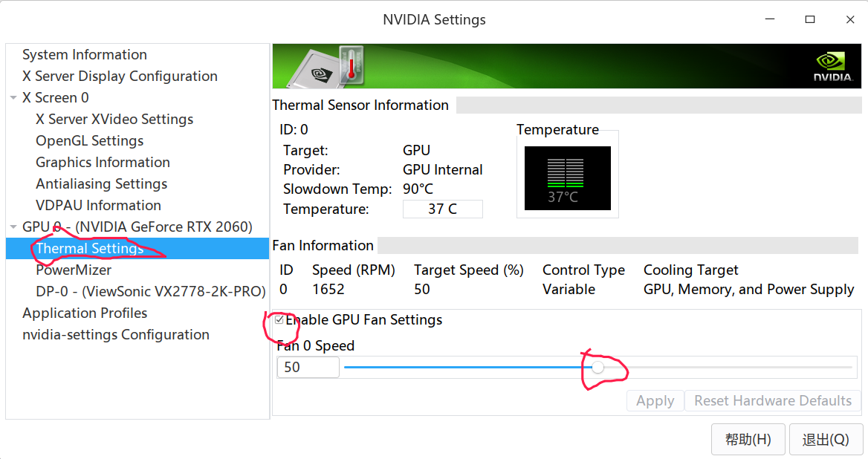Click the Fan 0 Speed value field
The height and width of the screenshot is (459, 868).
pyautogui.click(x=308, y=368)
